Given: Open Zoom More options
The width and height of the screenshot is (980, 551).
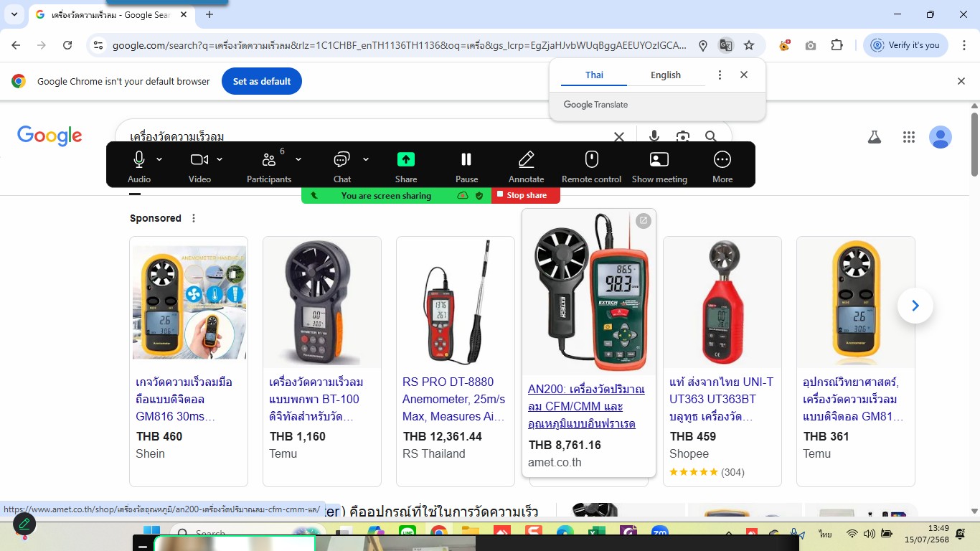Looking at the screenshot, I should 722,166.
